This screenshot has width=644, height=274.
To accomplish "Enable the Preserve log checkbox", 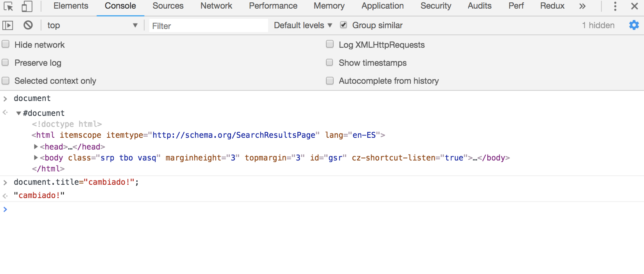I will click(6, 62).
